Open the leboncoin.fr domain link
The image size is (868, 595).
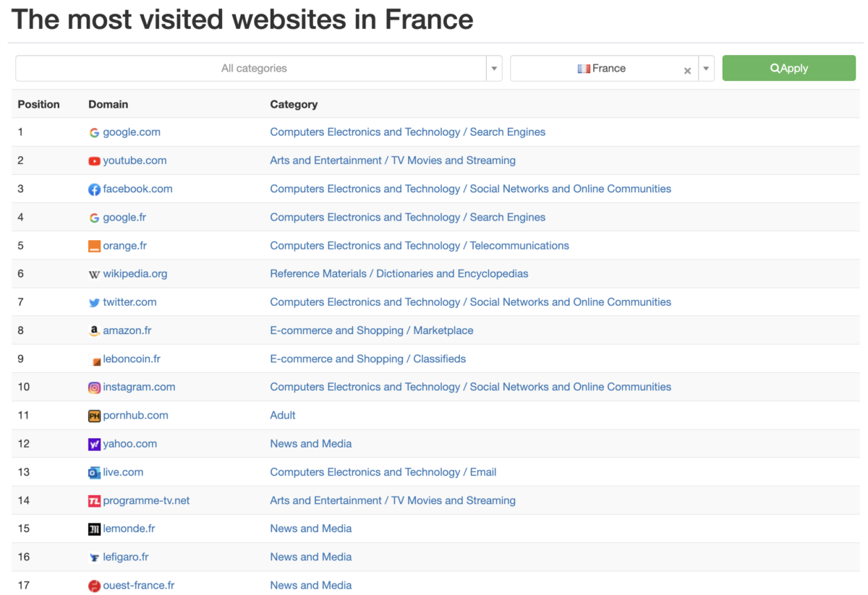click(132, 359)
